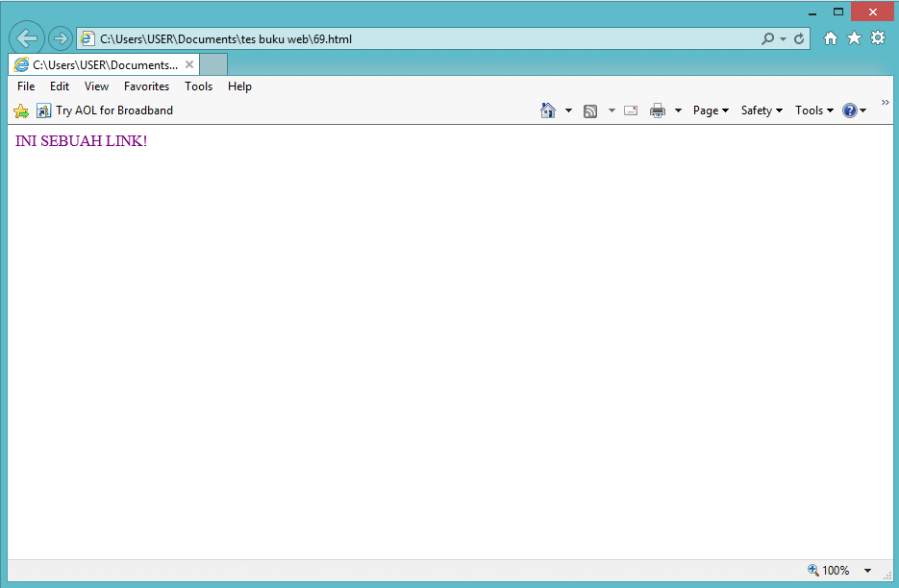Viewport: 899px width, 588px height.
Task: Click the RSS feeds icon
Action: 590,111
